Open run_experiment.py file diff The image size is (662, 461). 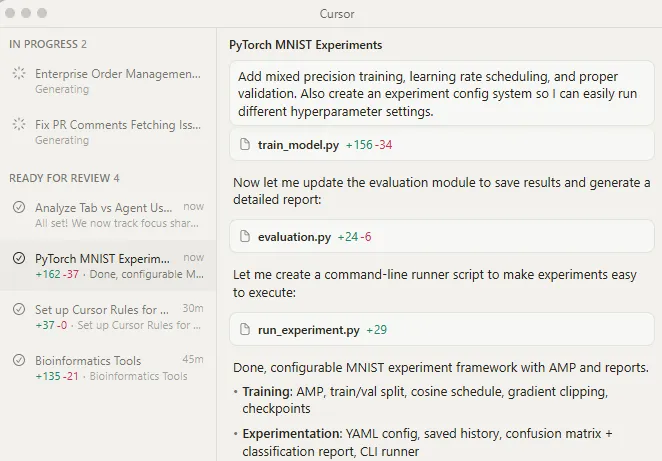pyautogui.click(x=308, y=329)
